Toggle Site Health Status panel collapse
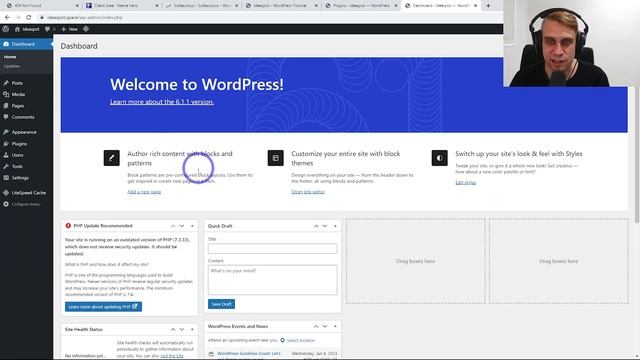 192,329
